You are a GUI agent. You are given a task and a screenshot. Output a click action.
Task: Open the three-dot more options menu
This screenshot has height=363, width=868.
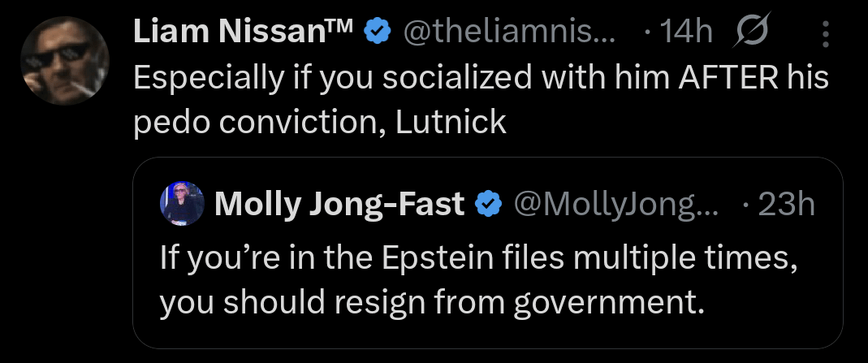click(826, 33)
